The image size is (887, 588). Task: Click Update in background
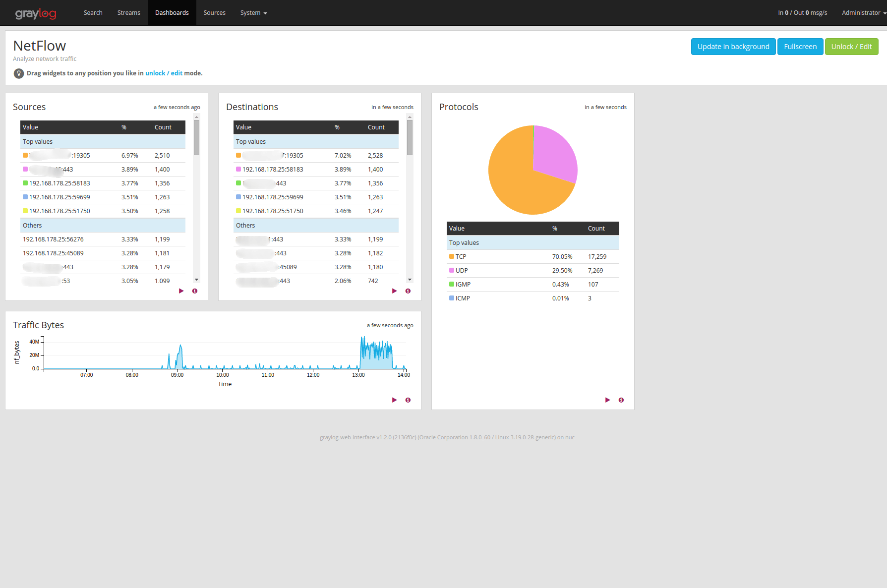(x=733, y=46)
